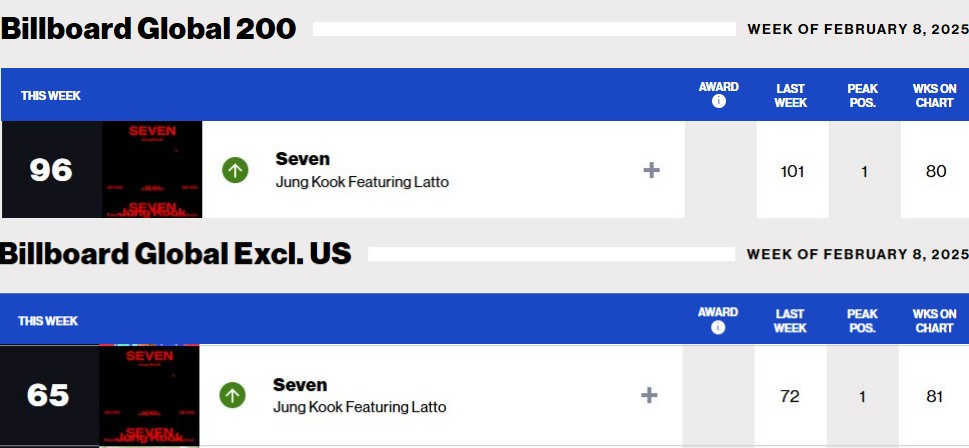Expand the rank 96 Seven entry with plus icon
The image size is (969, 448).
[651, 170]
